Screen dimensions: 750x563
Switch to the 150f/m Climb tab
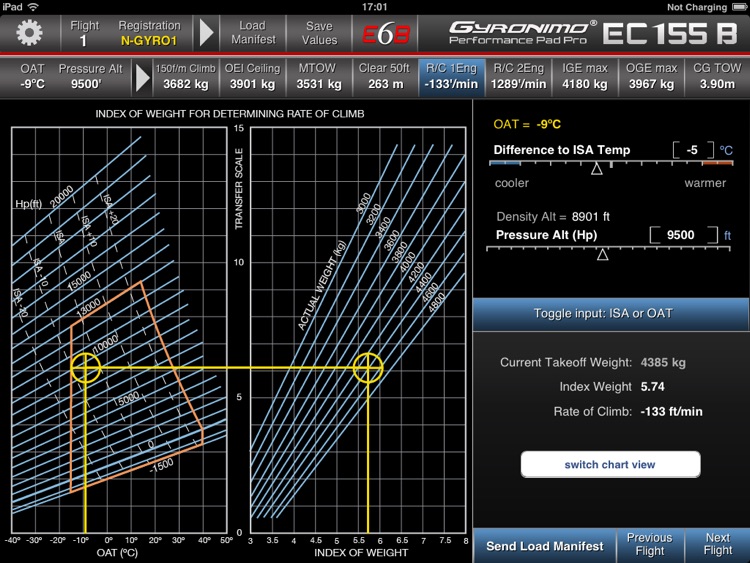click(x=186, y=77)
